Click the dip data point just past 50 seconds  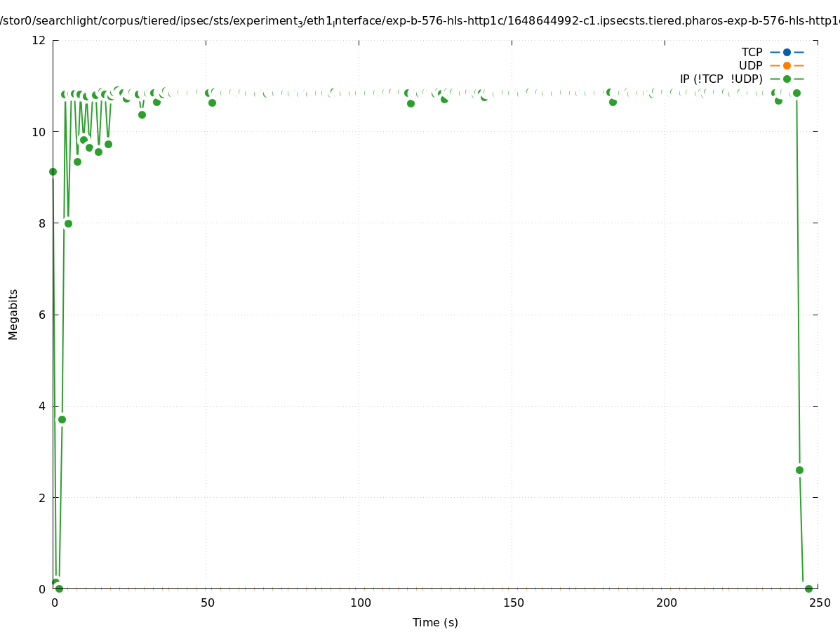(212, 103)
